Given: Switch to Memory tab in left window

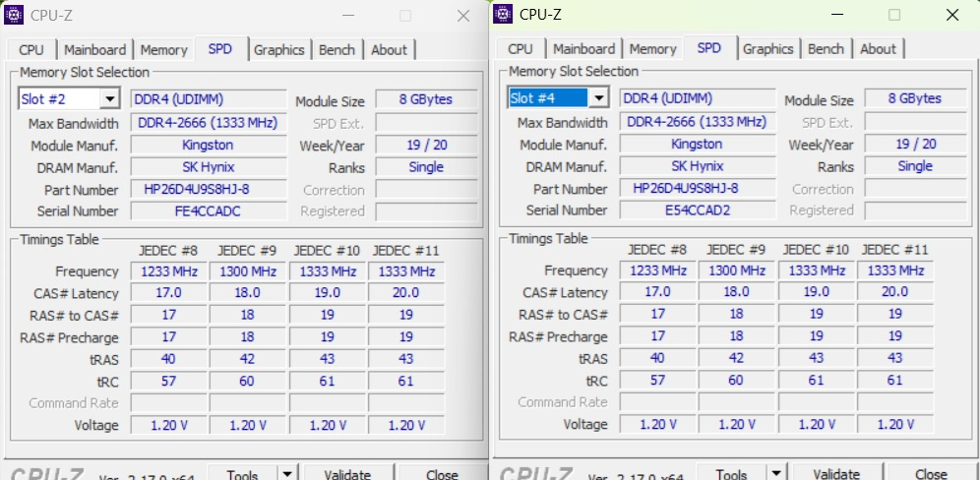Looking at the screenshot, I should 163,50.
